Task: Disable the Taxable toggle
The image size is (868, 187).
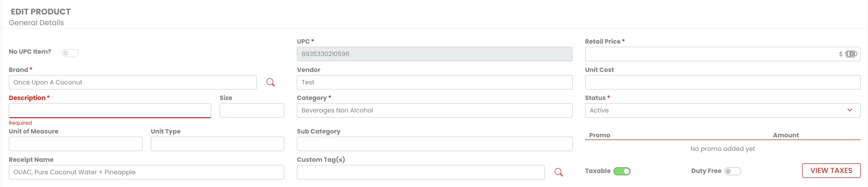Action: pos(622,171)
